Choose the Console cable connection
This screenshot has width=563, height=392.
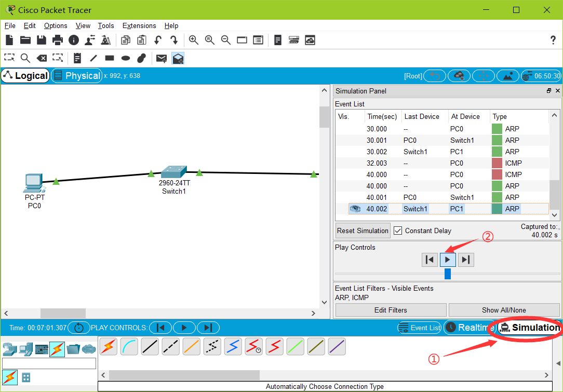(x=129, y=347)
